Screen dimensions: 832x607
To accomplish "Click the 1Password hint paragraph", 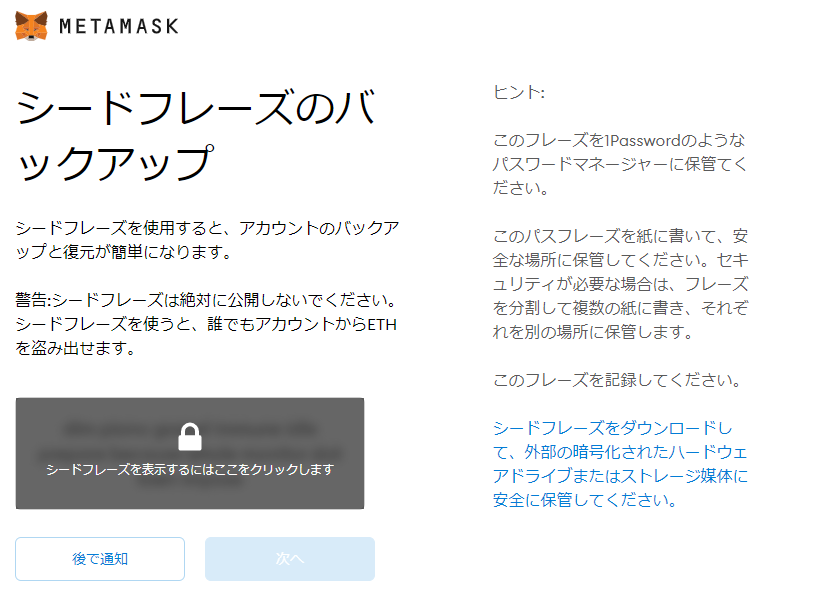I will pos(620,164).
